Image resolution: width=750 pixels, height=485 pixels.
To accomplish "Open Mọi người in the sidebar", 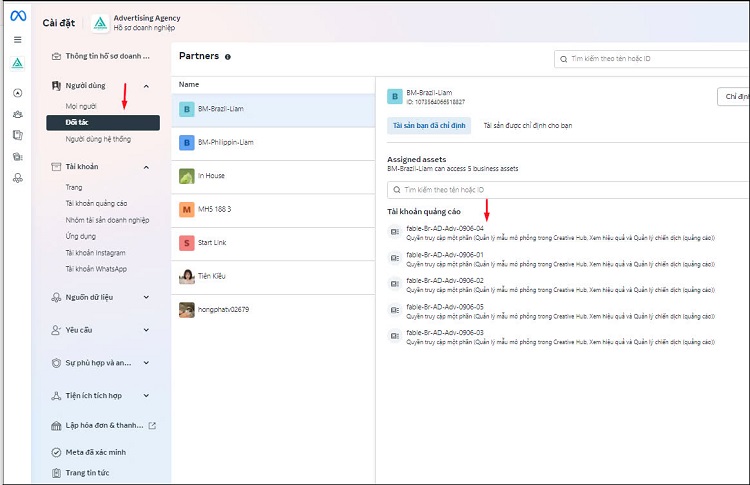I will point(81,105).
